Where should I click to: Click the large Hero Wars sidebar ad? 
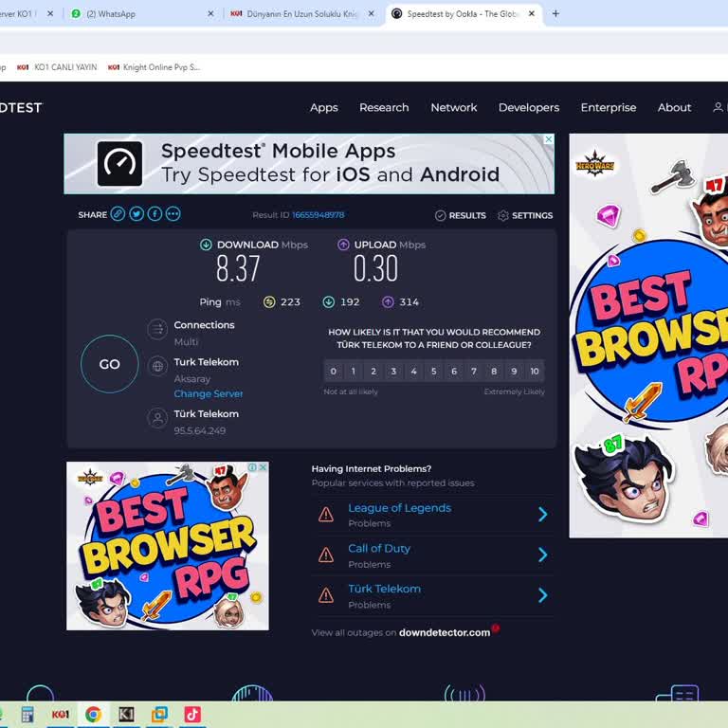pos(648,336)
